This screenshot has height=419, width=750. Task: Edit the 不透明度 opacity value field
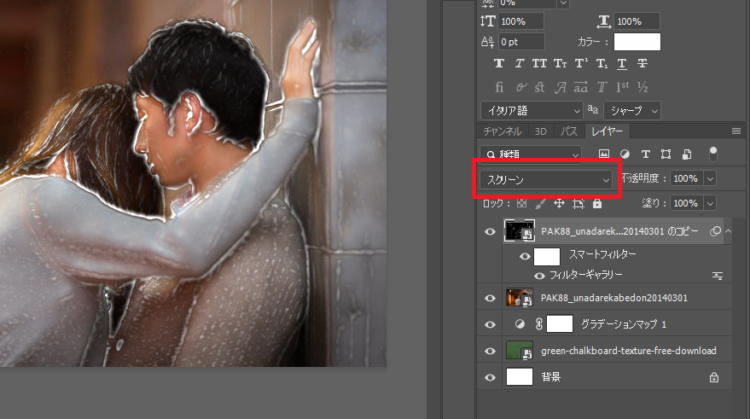click(686, 178)
